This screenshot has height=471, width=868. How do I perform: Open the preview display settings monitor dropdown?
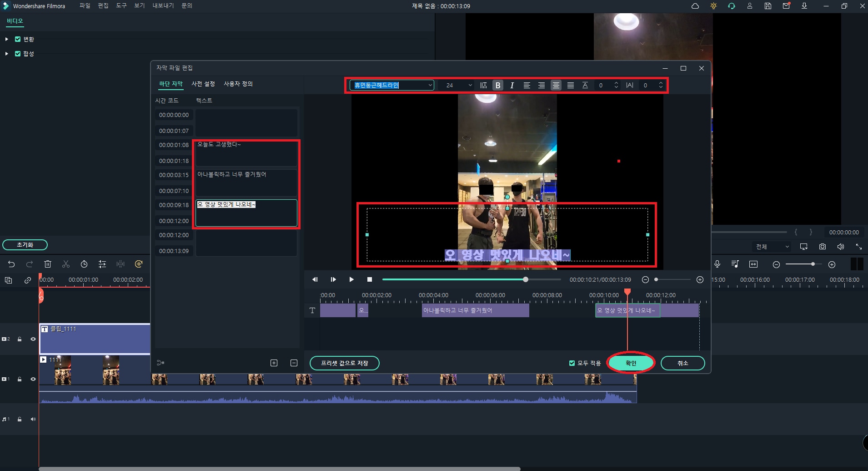pos(804,247)
